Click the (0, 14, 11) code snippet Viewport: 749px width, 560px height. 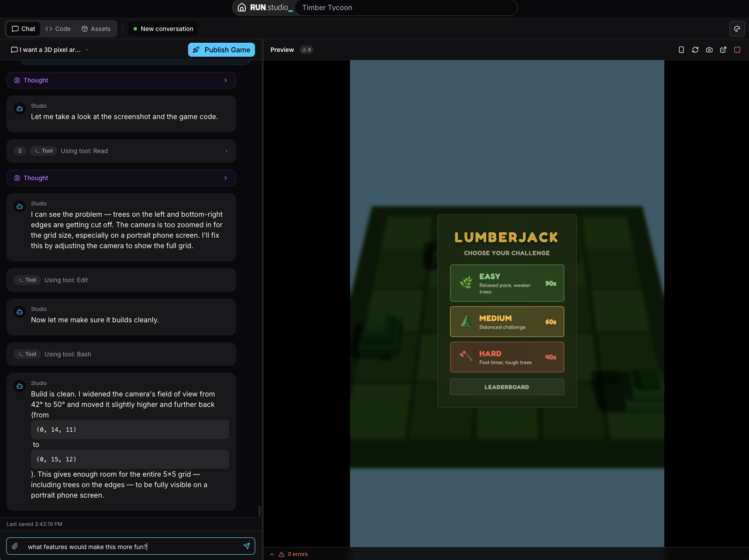pyautogui.click(x=130, y=430)
